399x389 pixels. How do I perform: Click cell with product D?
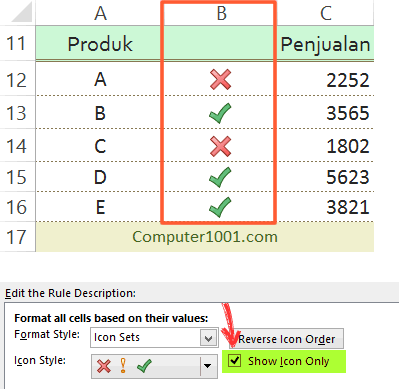(x=99, y=177)
